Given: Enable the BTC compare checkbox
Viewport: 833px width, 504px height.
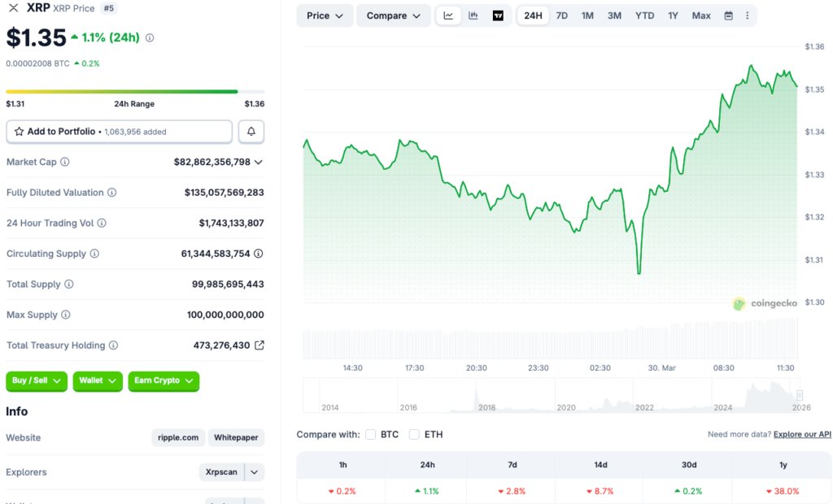Looking at the screenshot, I should click(x=370, y=434).
